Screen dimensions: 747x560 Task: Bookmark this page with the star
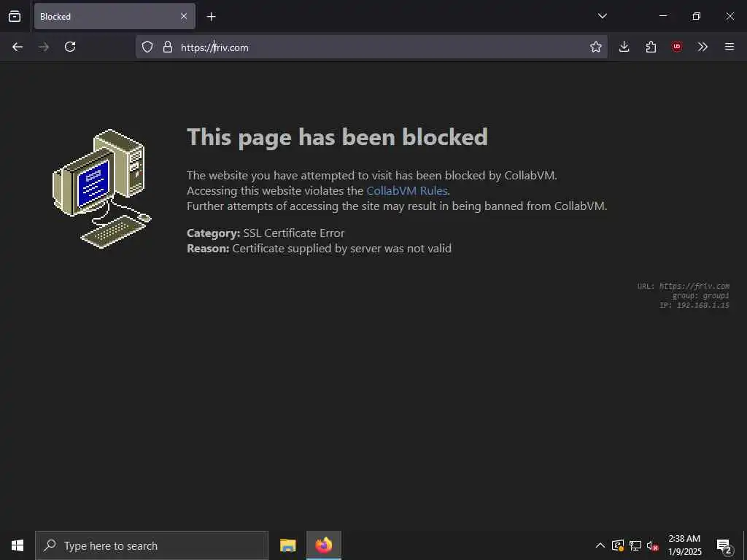595,47
